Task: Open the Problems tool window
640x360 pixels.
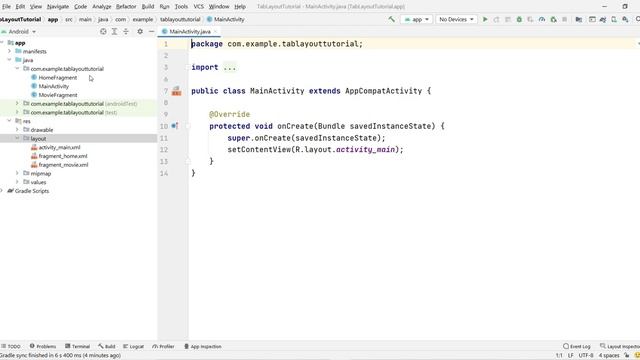Action: coord(43,346)
